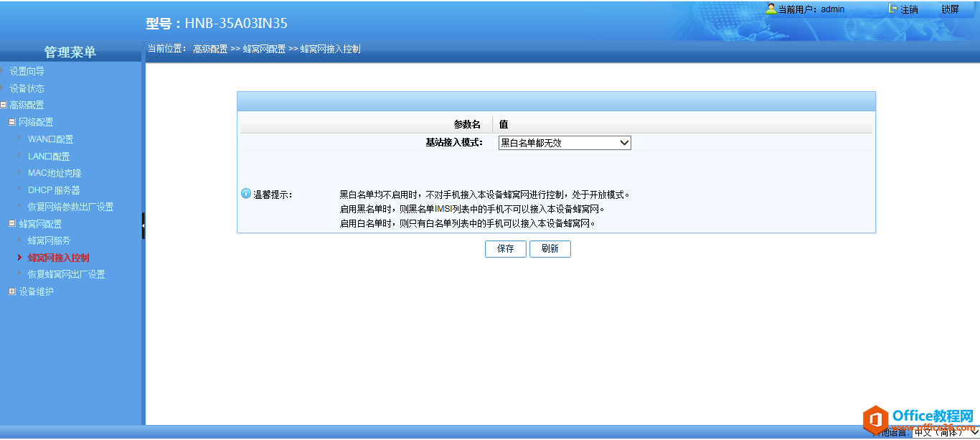This screenshot has width=980, height=440.
Task: Open 恢复网络参数出厂设置 page
Action: pos(70,207)
